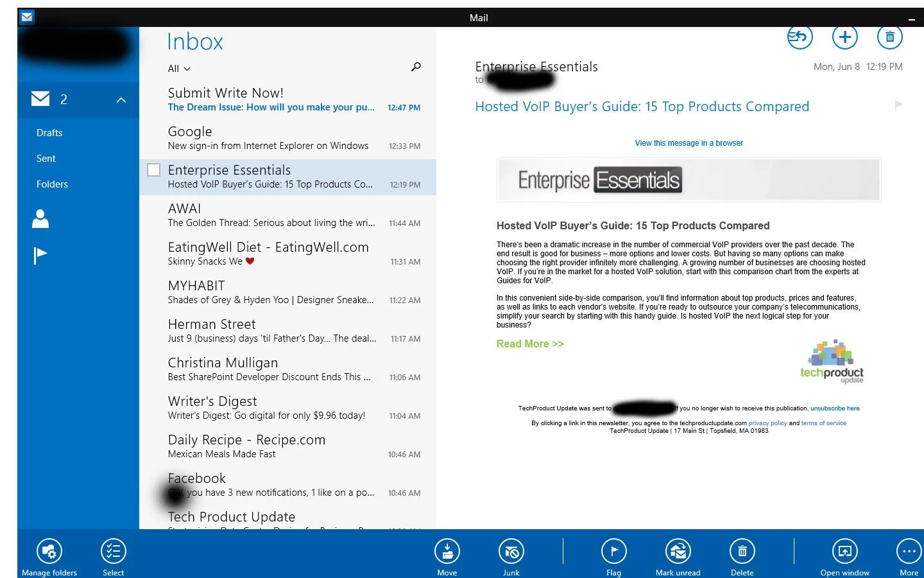Open the All filter dropdown
Screen dimensions: 924x578
tap(178, 69)
